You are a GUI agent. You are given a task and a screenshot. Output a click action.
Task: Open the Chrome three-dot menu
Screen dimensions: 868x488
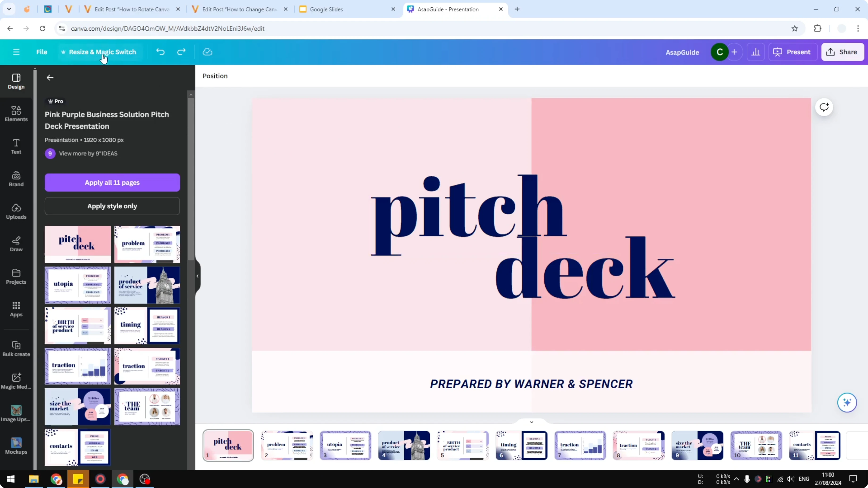click(x=858, y=28)
